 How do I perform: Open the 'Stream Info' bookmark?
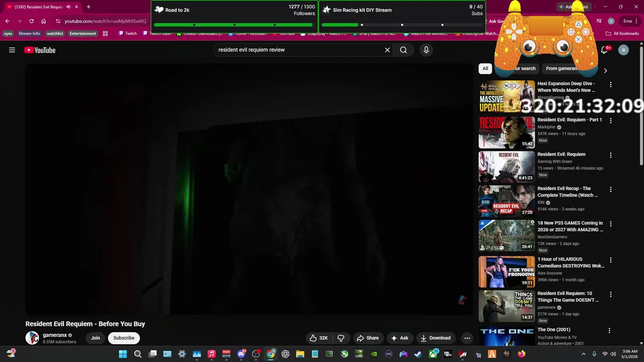pyautogui.click(x=29, y=34)
